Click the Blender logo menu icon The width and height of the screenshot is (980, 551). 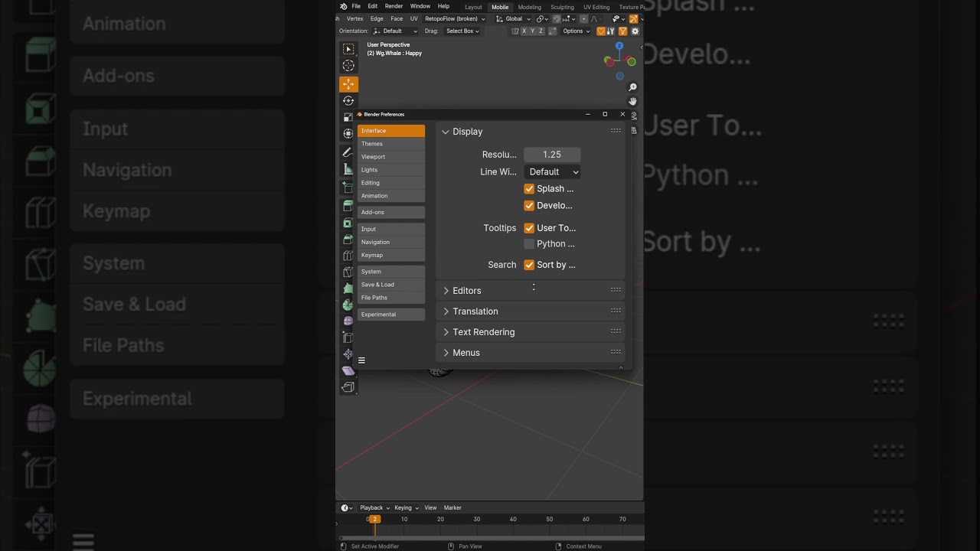344,6
